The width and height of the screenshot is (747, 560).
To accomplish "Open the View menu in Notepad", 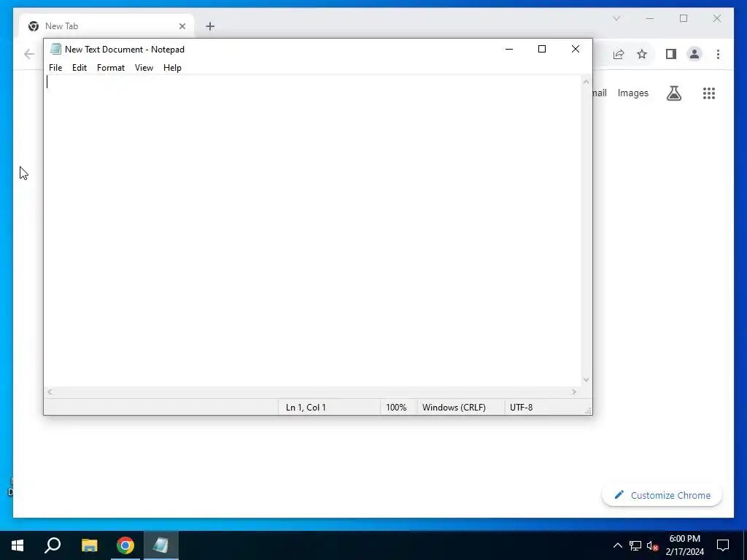I will point(144,68).
